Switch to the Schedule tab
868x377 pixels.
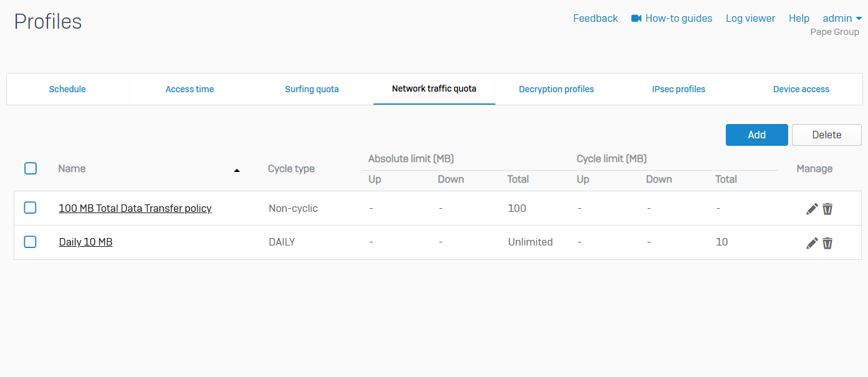click(x=67, y=89)
